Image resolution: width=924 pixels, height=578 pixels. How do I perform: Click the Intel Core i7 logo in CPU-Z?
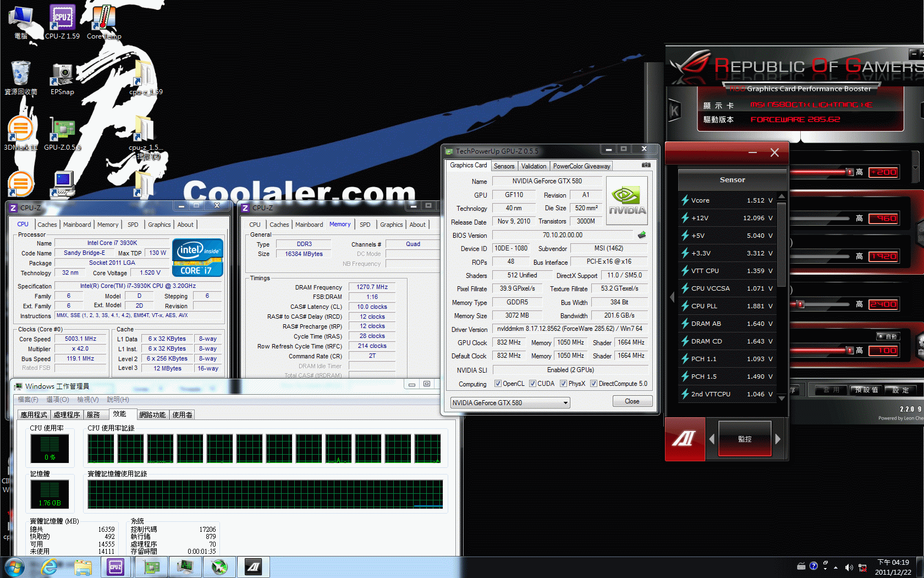pos(197,257)
